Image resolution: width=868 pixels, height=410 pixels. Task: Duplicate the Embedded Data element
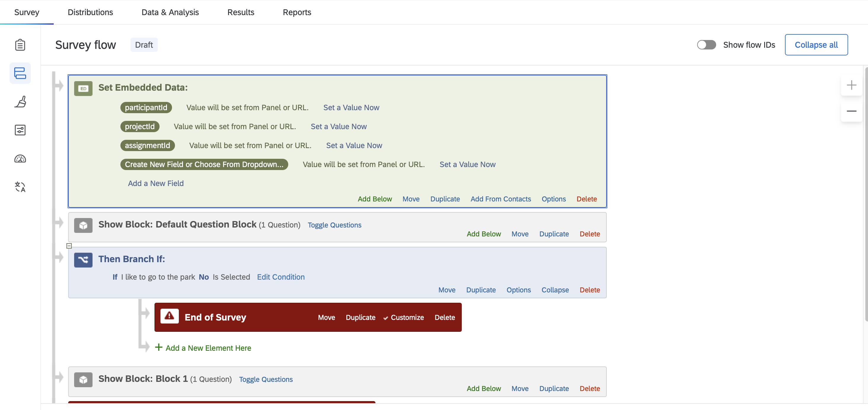(x=445, y=199)
